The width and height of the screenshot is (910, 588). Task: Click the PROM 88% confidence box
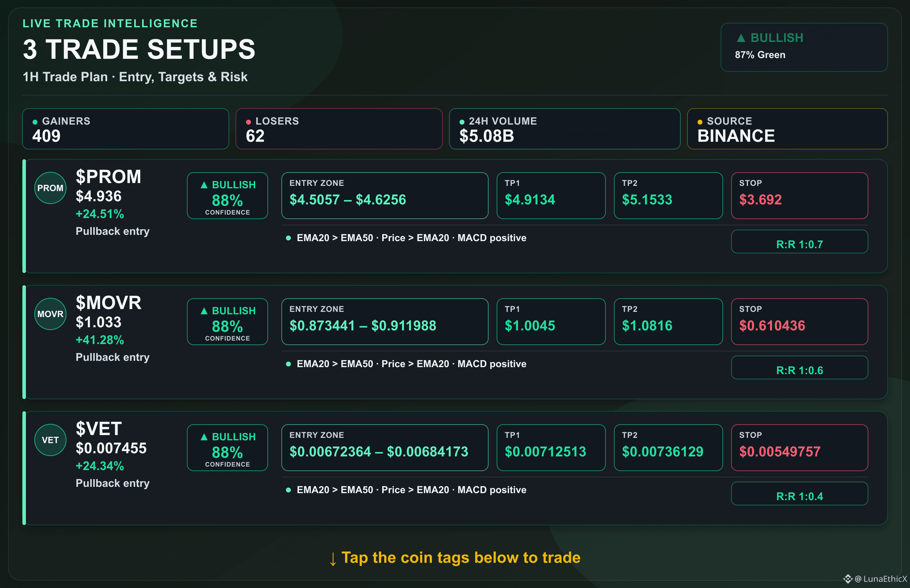(x=227, y=196)
